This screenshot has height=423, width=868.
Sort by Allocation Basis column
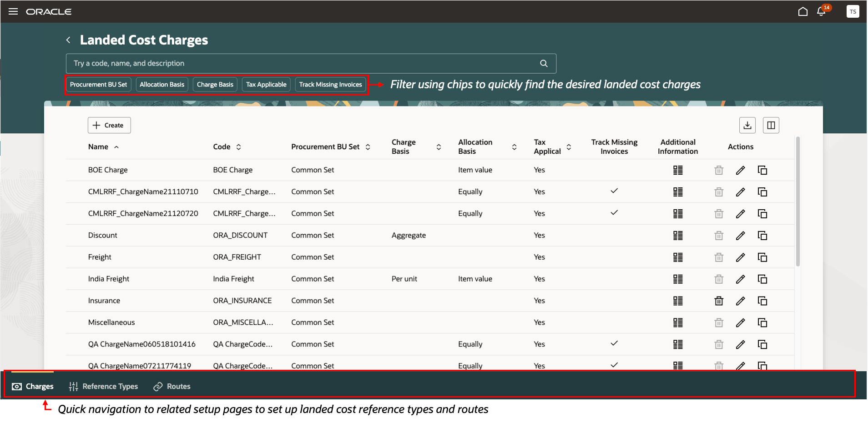(514, 147)
